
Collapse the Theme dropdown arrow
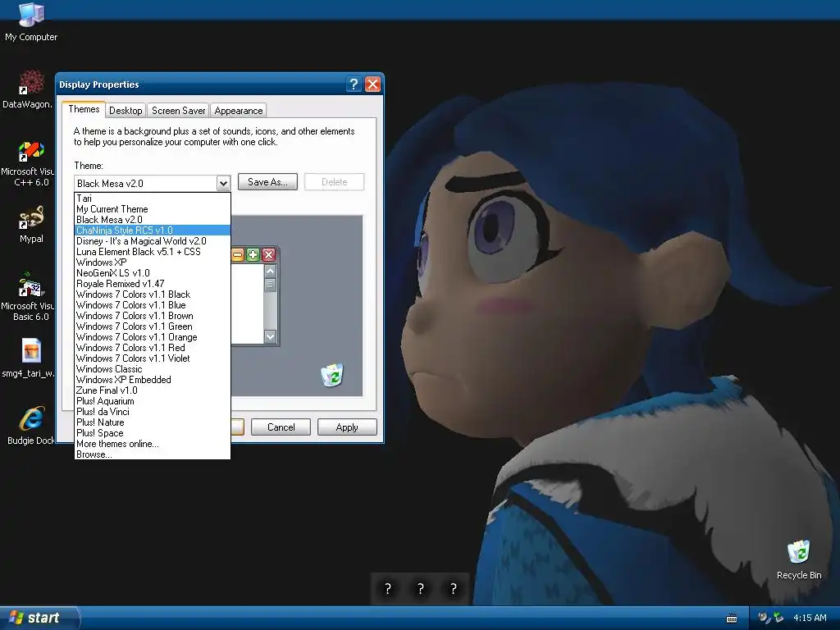[x=223, y=183]
